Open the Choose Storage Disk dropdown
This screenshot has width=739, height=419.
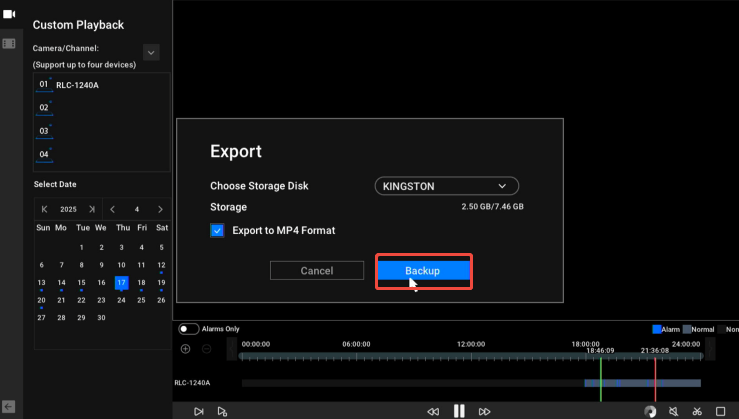click(x=447, y=186)
